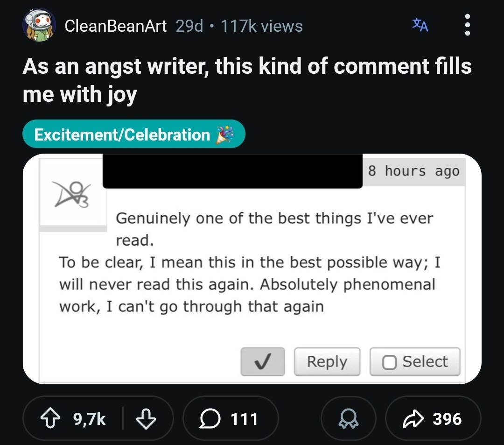
Task: Open the post title text
Action: coord(247,80)
